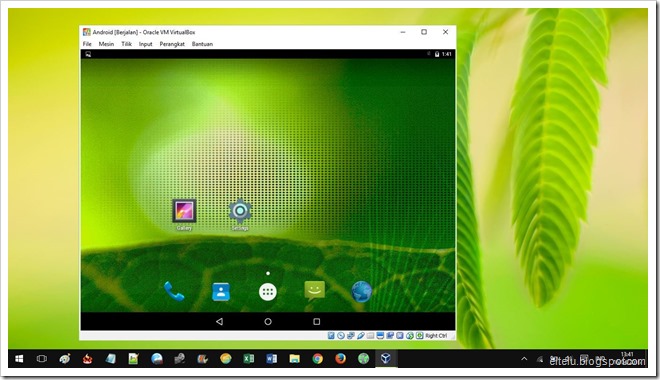Open the Perangkat menu
Screen dimensions: 660x380
pyautogui.click(x=172, y=44)
